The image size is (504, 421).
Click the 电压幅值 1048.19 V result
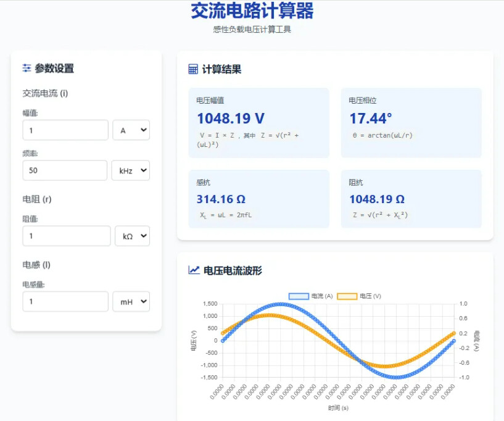231,119
